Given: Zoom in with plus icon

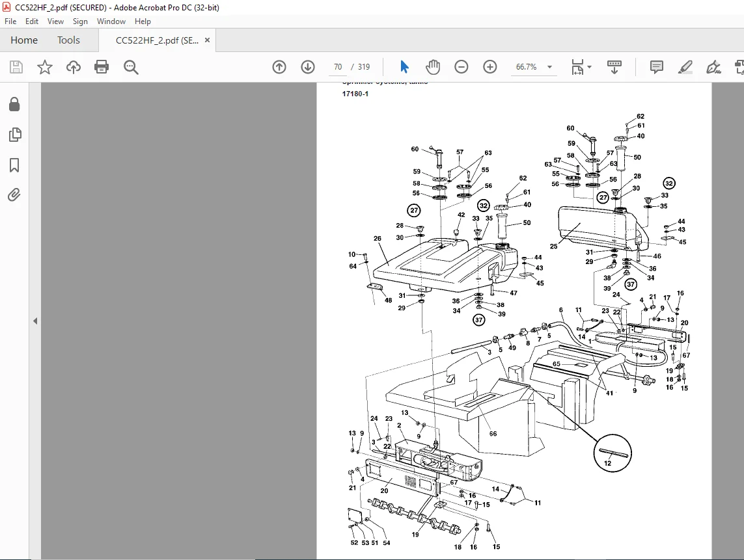Looking at the screenshot, I should pos(489,67).
